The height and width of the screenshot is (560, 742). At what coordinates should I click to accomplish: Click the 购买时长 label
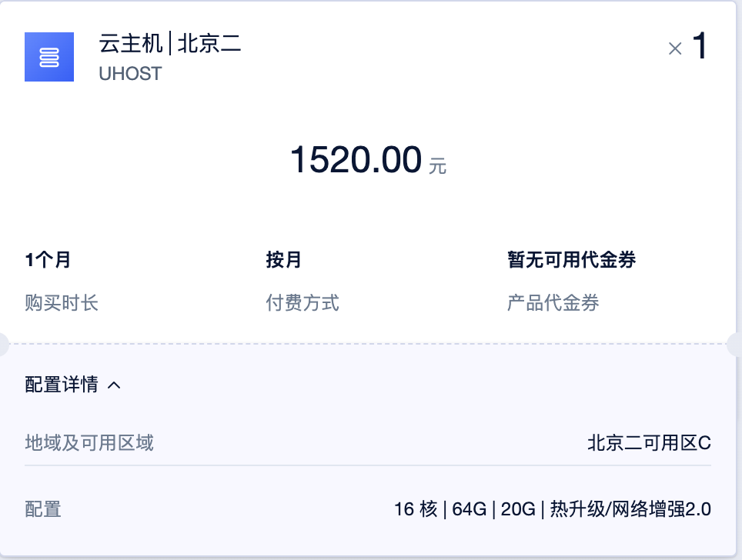62,303
